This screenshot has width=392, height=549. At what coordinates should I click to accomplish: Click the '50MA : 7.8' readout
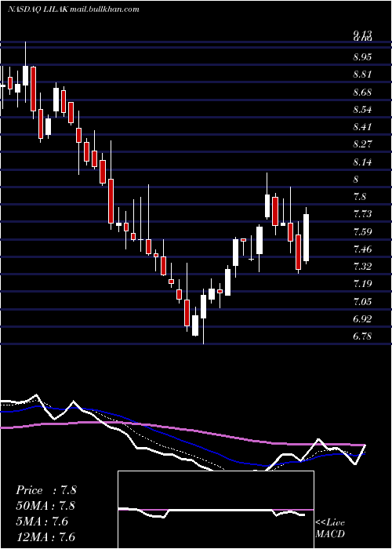(x=45, y=506)
